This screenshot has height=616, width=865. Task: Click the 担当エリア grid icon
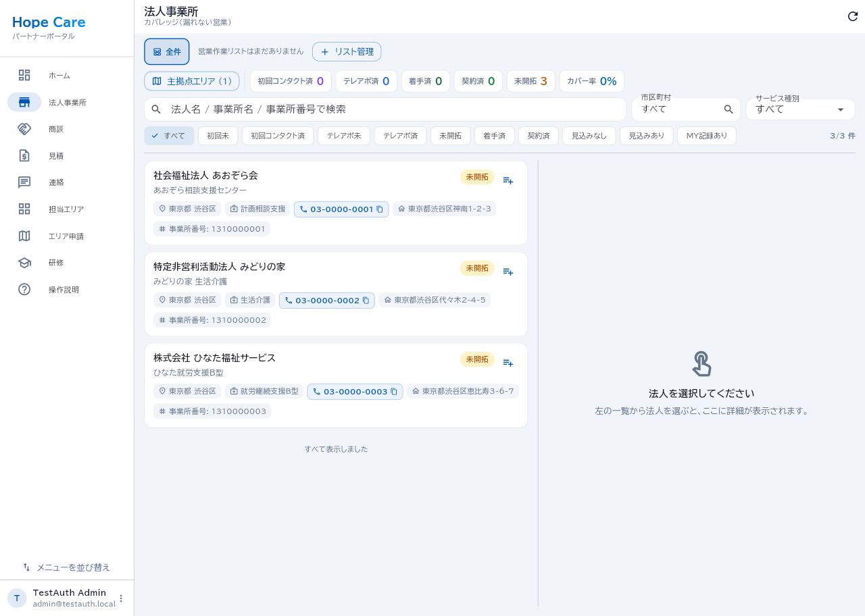click(24, 209)
